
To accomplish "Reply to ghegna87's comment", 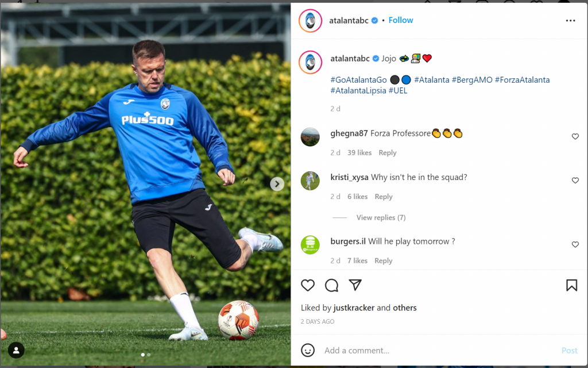I will click(388, 153).
